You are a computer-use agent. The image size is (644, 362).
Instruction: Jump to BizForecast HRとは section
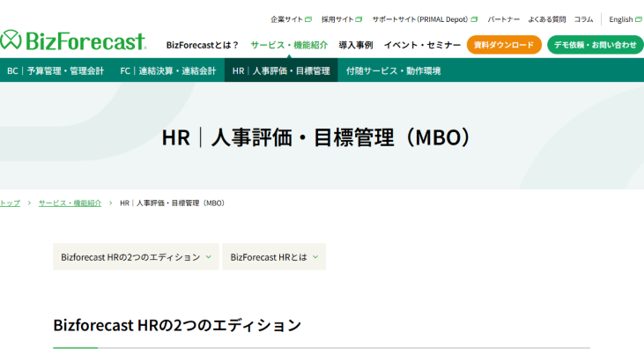click(x=274, y=257)
